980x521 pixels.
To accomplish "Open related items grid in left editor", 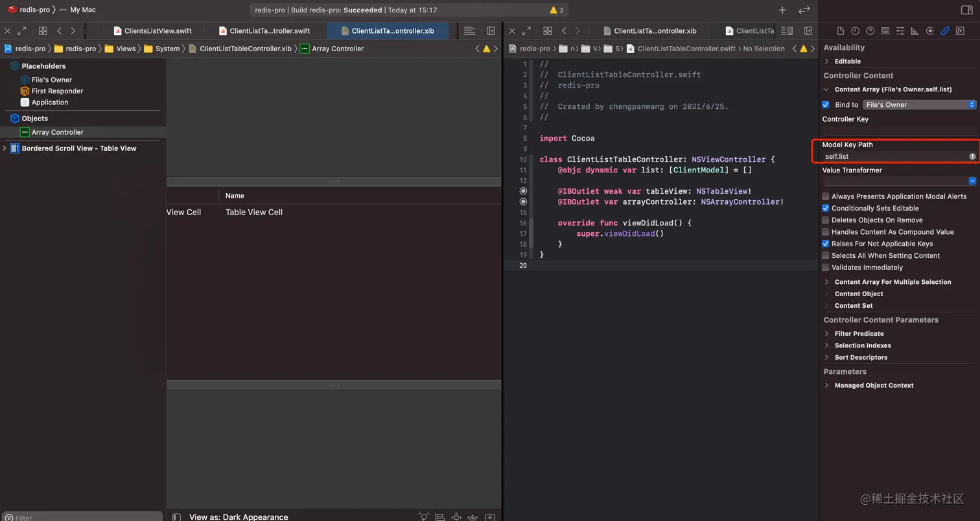I will (43, 30).
